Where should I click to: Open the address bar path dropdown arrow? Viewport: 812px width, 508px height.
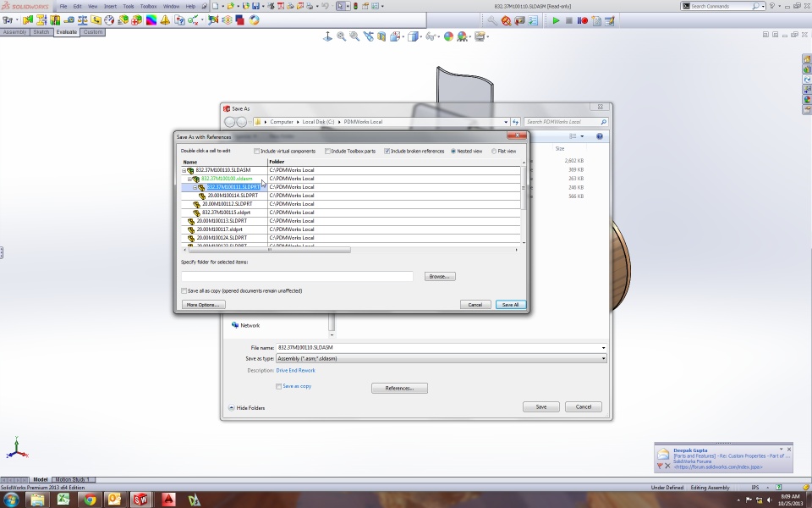(506, 122)
